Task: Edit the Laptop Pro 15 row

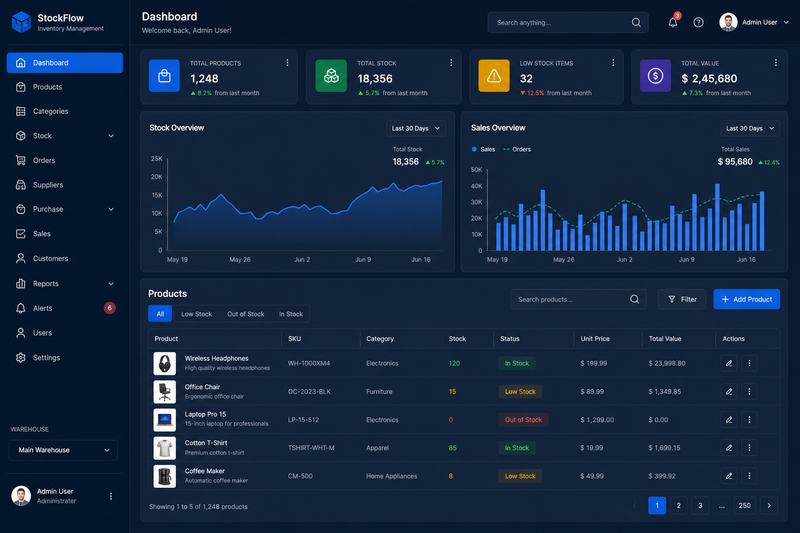Action: [729, 420]
